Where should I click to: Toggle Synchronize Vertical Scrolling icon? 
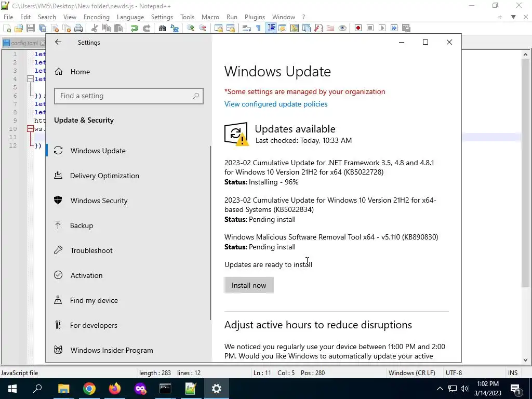[x=219, y=28]
